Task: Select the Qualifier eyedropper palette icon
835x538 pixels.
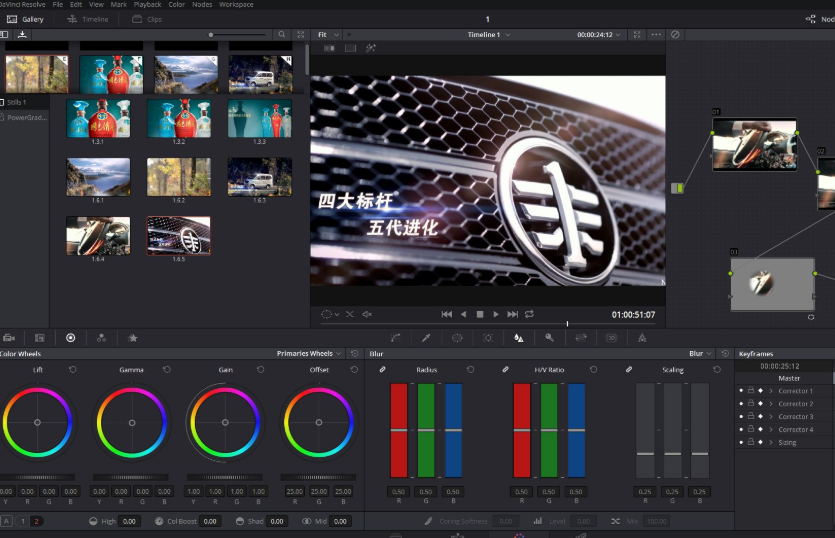Action: [x=426, y=338]
